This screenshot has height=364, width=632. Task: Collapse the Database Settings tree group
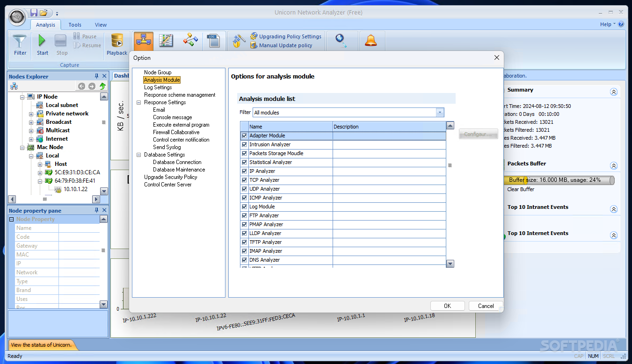click(x=139, y=155)
